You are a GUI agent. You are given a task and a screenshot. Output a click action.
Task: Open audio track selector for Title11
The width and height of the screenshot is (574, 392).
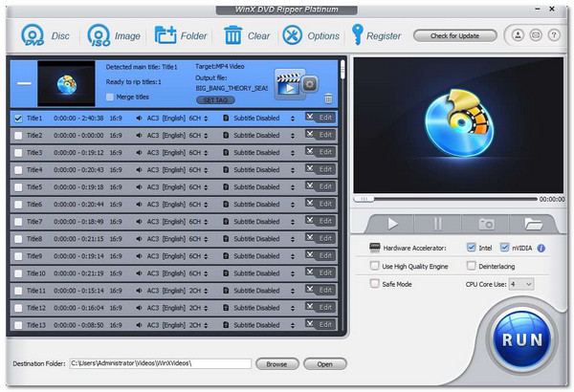pyautogui.click(x=206, y=291)
